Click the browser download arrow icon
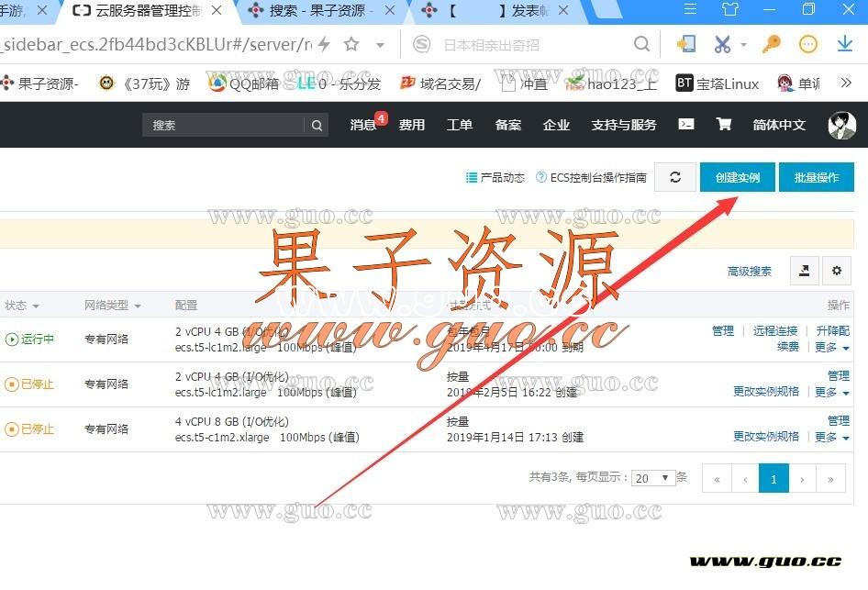This screenshot has height=590, width=868. pos(844,44)
